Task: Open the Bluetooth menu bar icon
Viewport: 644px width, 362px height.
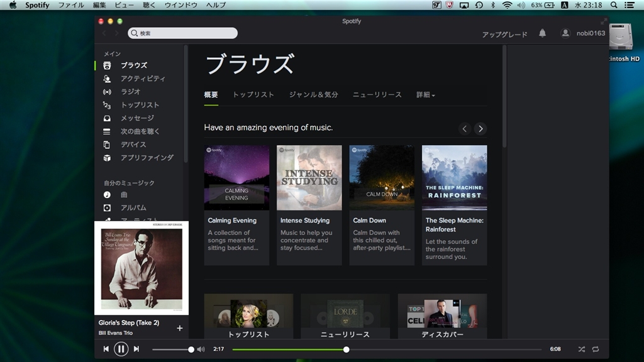Action: pyautogui.click(x=493, y=5)
